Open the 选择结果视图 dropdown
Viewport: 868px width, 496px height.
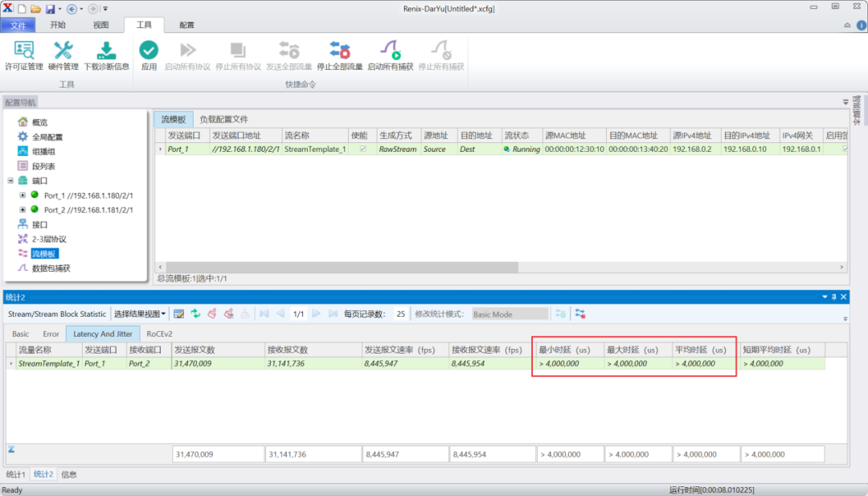pos(140,314)
